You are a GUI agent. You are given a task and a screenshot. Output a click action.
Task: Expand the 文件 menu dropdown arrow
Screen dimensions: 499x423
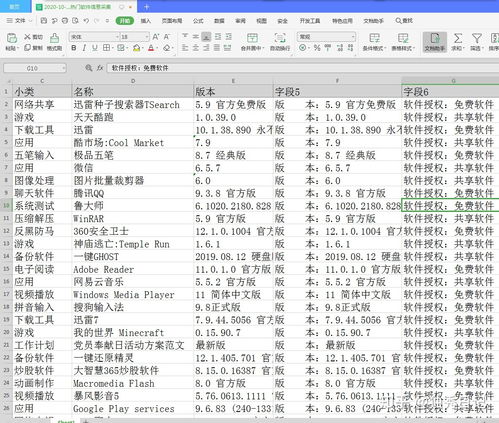coord(30,21)
